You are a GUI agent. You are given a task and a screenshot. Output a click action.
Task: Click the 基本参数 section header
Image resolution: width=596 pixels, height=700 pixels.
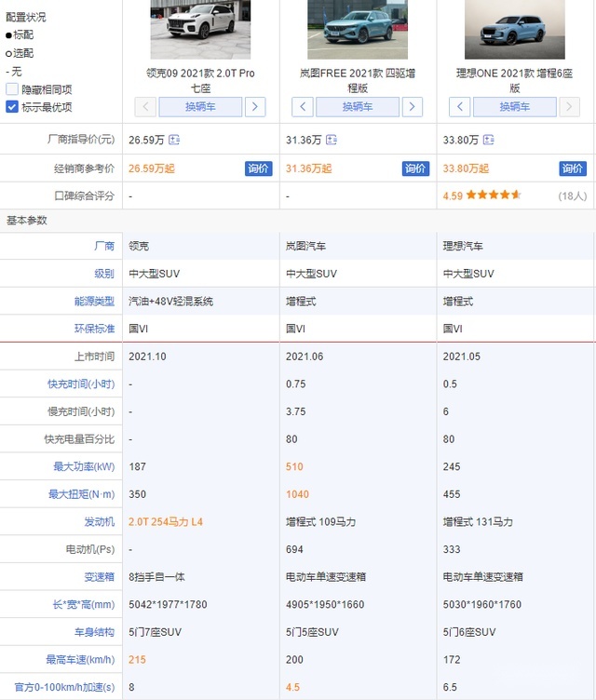(26, 220)
